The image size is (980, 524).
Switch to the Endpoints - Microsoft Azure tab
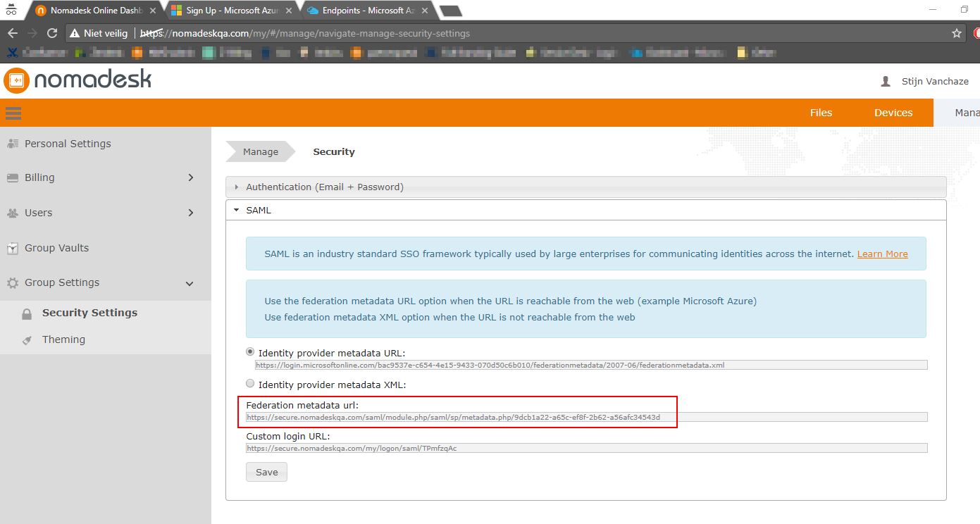(x=368, y=11)
